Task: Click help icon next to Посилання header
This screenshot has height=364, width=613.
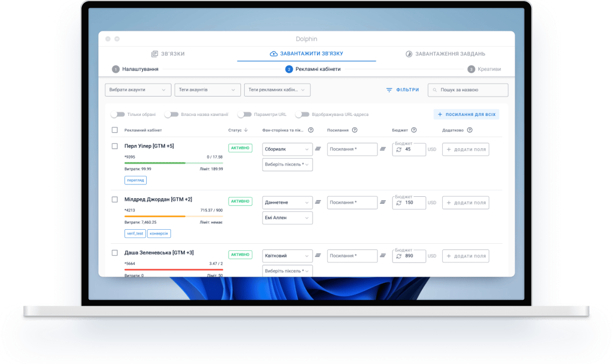Action: (x=355, y=130)
